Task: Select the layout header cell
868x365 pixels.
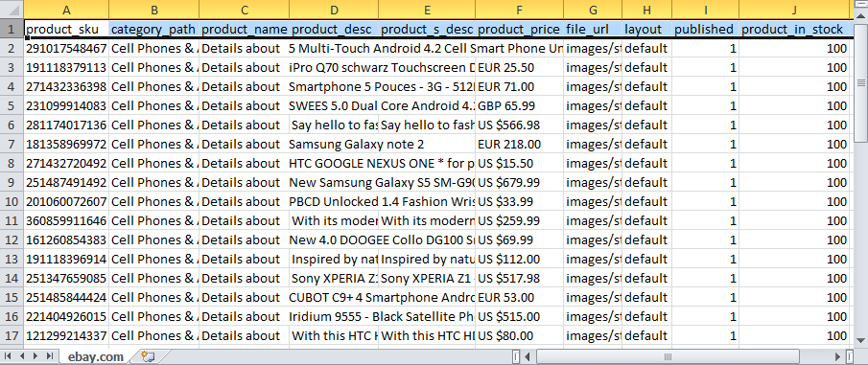Action: [647, 29]
